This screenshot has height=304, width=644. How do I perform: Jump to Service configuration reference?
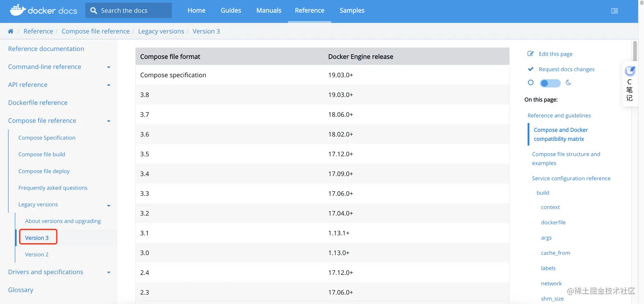click(571, 178)
